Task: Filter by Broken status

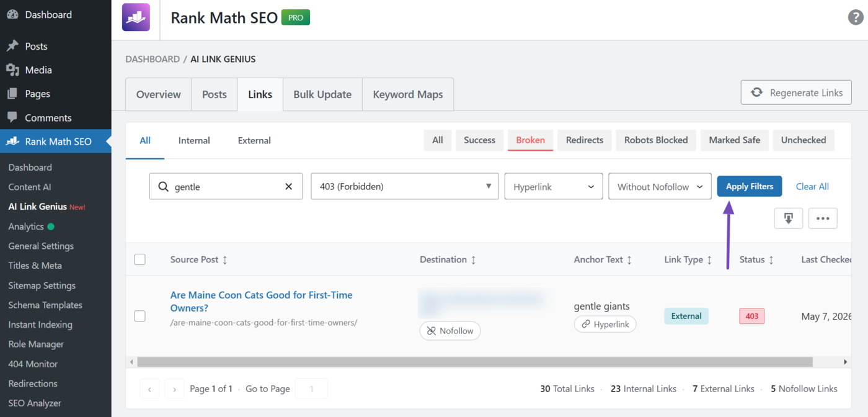Action: (x=531, y=140)
